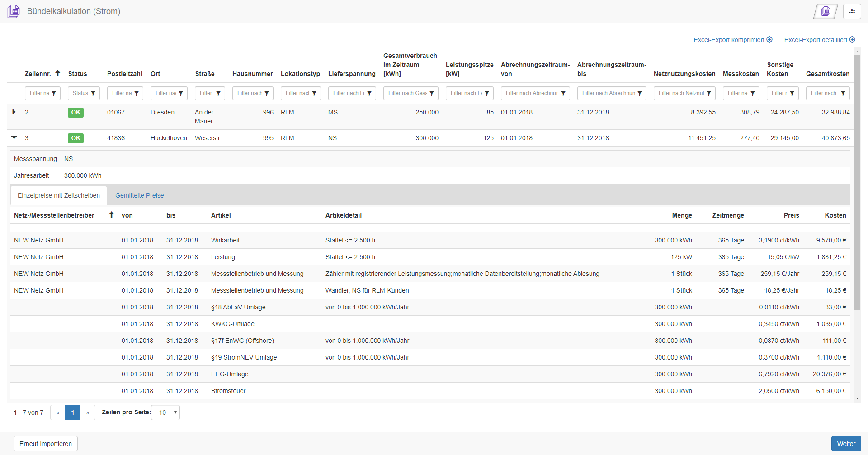The image size is (868, 455).
Task: Open the chart view icon top right
Action: coord(852,11)
